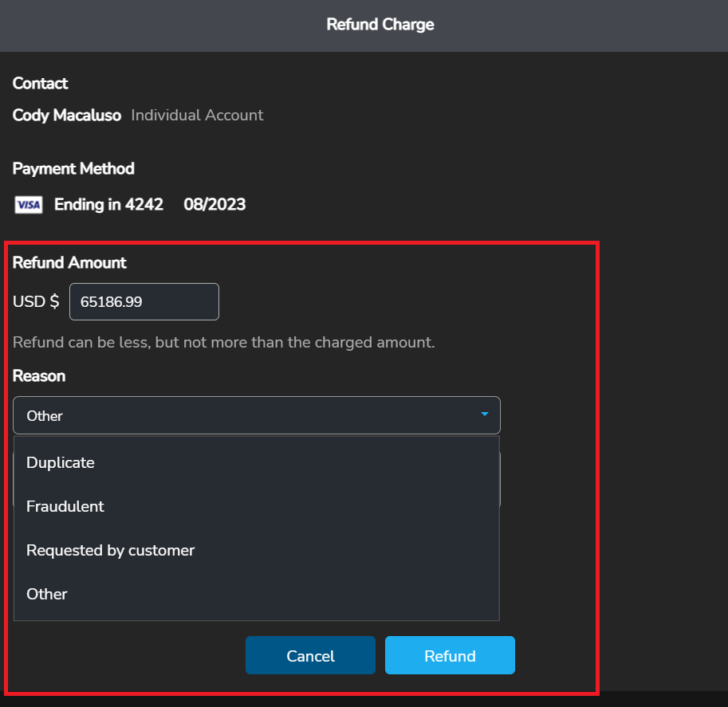Open the contact name Cody Macaluso
728x707 pixels.
pyautogui.click(x=67, y=116)
